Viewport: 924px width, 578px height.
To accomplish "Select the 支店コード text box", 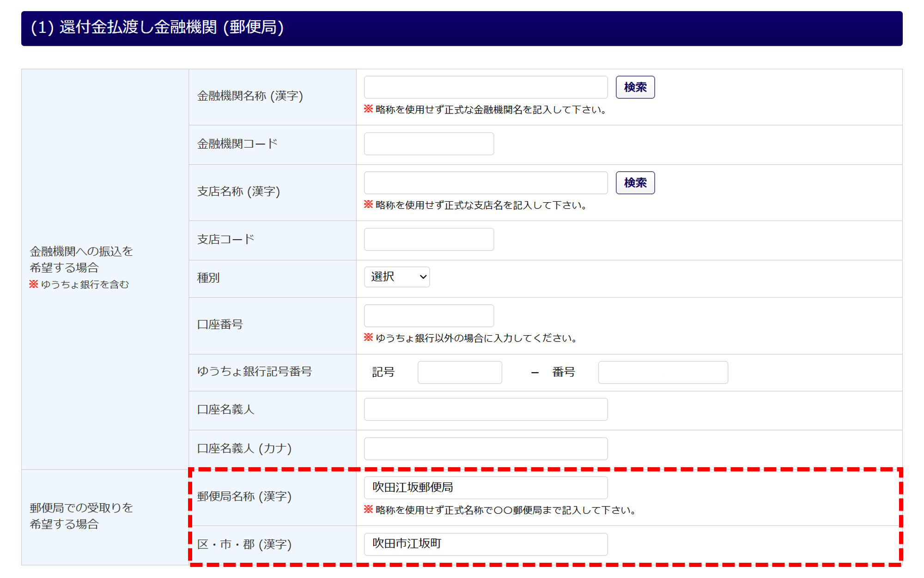I will pos(428,240).
